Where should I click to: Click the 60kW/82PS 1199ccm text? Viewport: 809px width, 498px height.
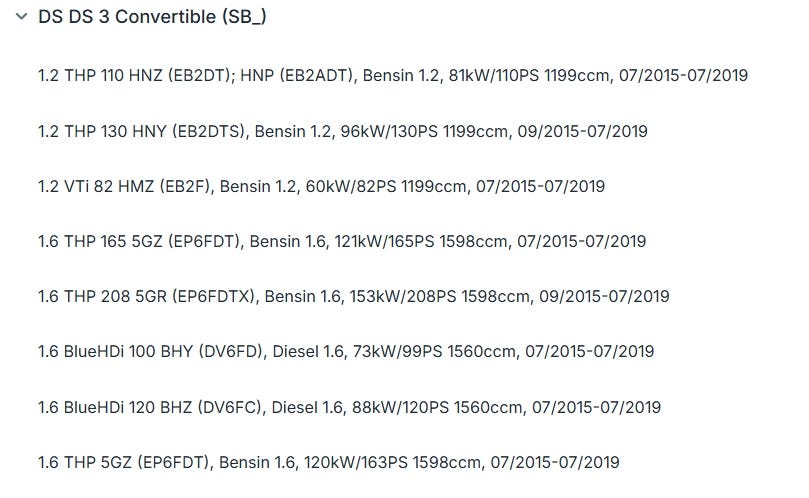pos(385,186)
